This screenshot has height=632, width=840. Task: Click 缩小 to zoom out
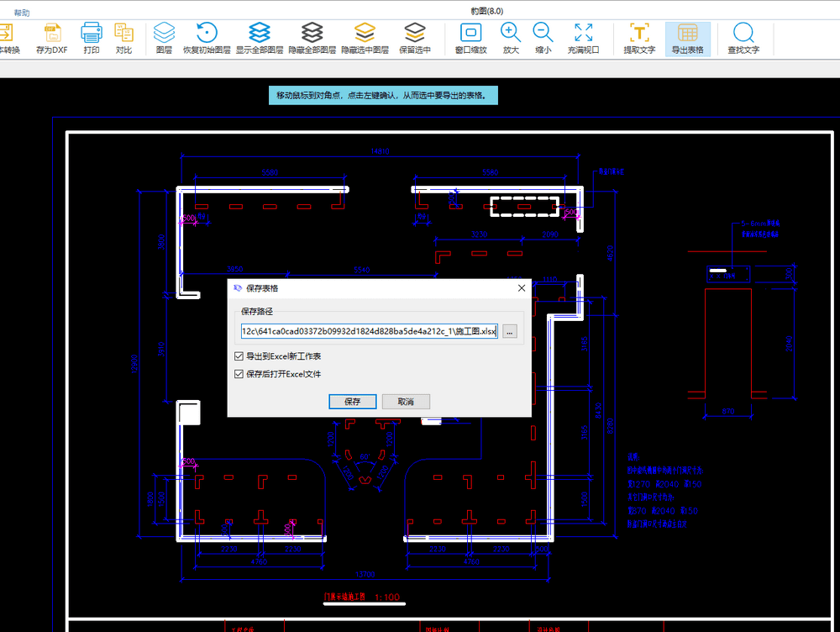(543, 37)
